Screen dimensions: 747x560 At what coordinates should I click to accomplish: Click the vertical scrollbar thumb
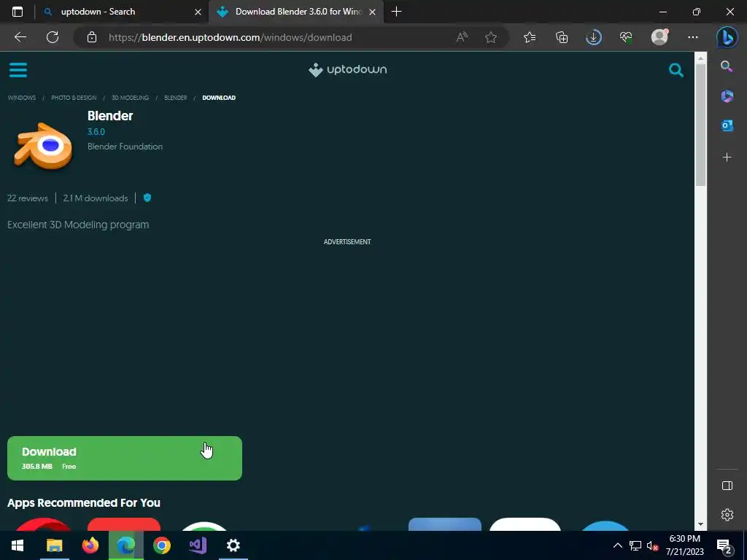click(x=700, y=125)
